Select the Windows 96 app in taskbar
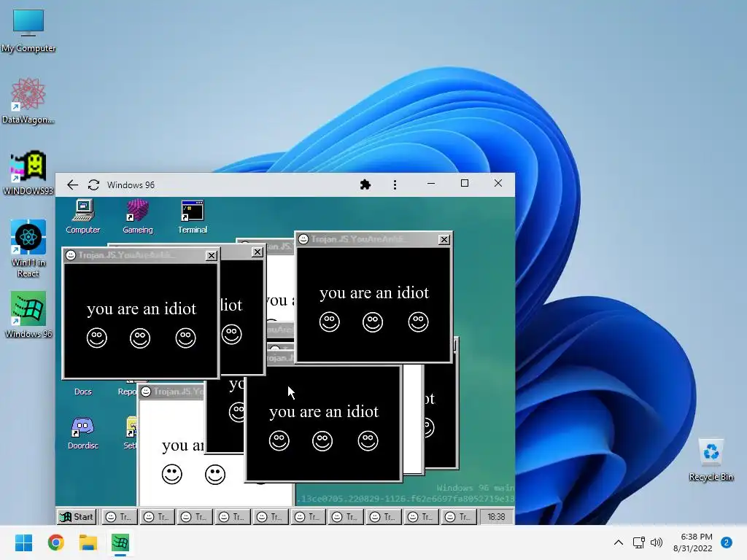Viewport: 747px width, 560px height. coord(120,542)
